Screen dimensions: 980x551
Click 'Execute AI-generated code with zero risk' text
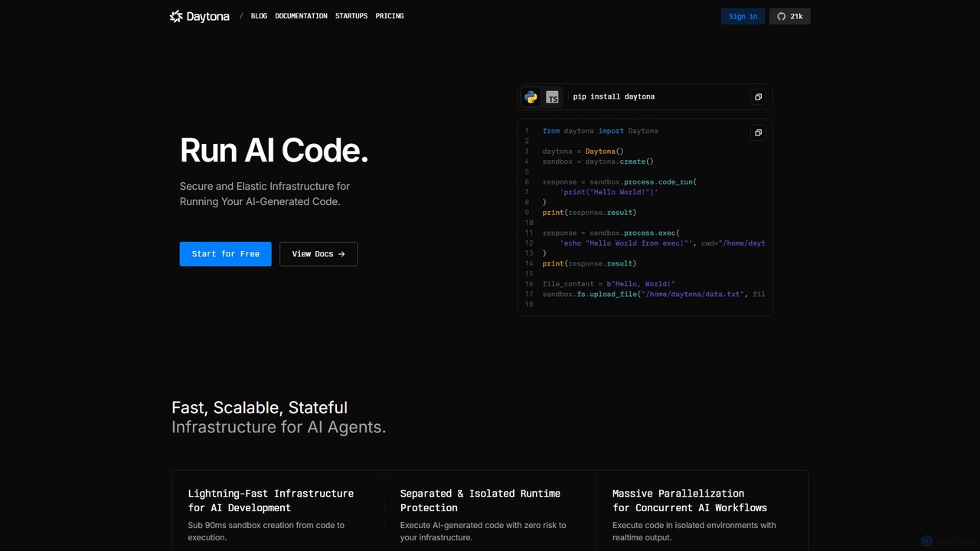pos(483,531)
